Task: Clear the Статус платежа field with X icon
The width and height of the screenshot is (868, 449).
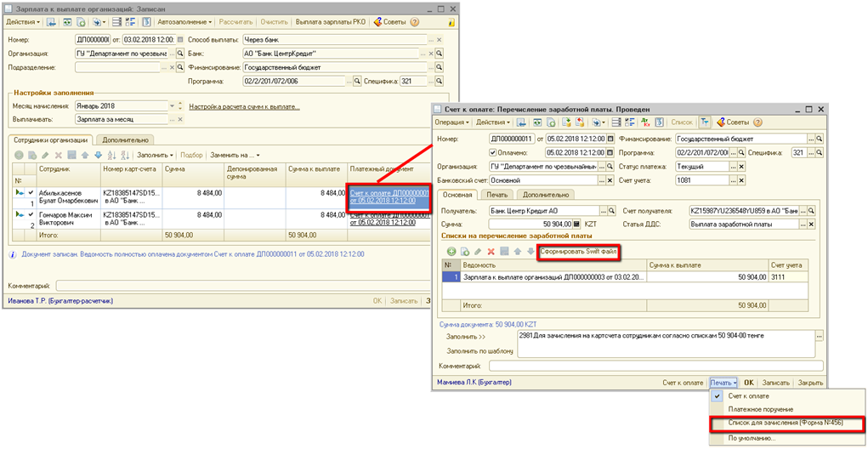Action: [741, 167]
